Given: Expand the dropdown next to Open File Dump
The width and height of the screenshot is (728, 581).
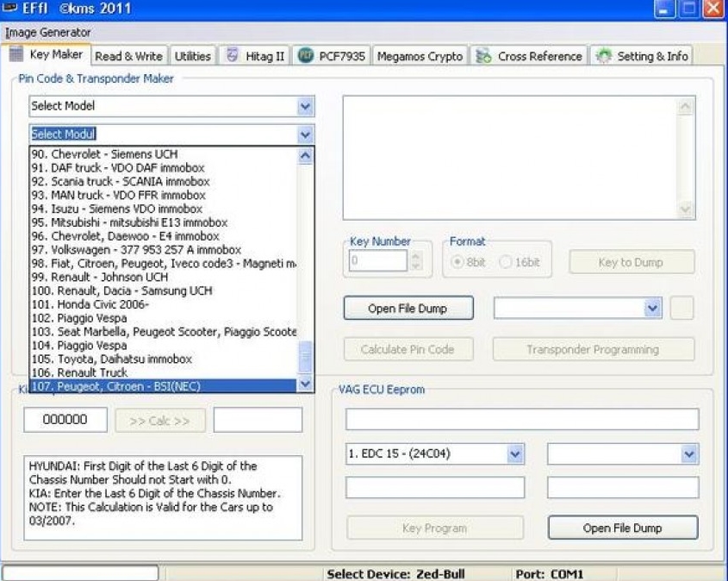Looking at the screenshot, I should click(x=652, y=308).
